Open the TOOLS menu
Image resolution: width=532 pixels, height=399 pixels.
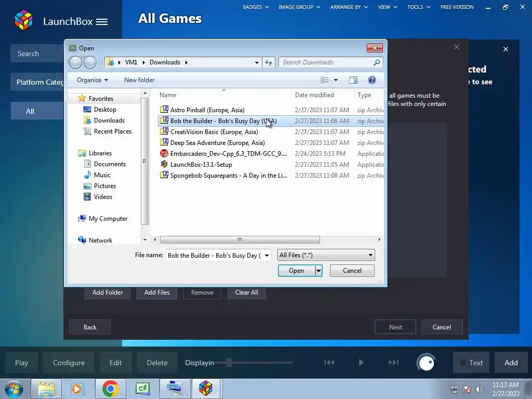pos(419,7)
